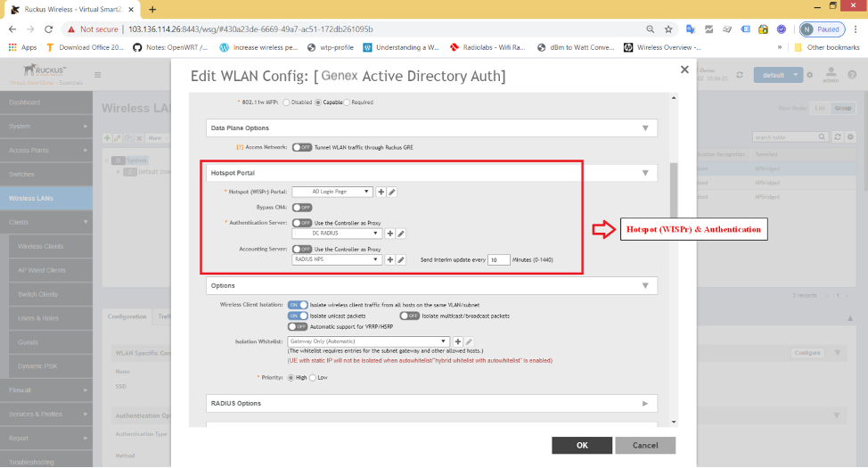This screenshot has height=468, width=868.
Task: Select 802.11w MFP Disabled radio
Action: 286,103
